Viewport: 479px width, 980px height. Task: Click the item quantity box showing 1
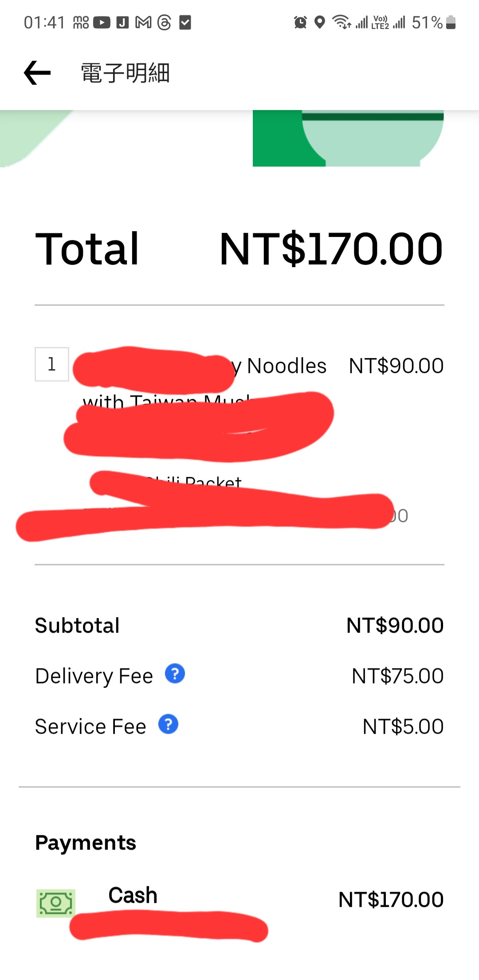(x=52, y=364)
